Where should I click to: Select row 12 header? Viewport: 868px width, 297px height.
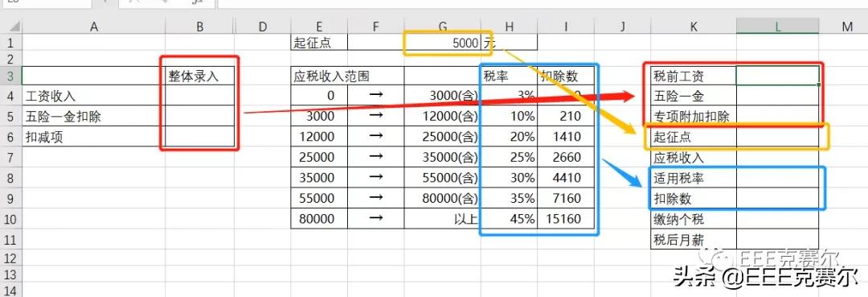coord(11,258)
